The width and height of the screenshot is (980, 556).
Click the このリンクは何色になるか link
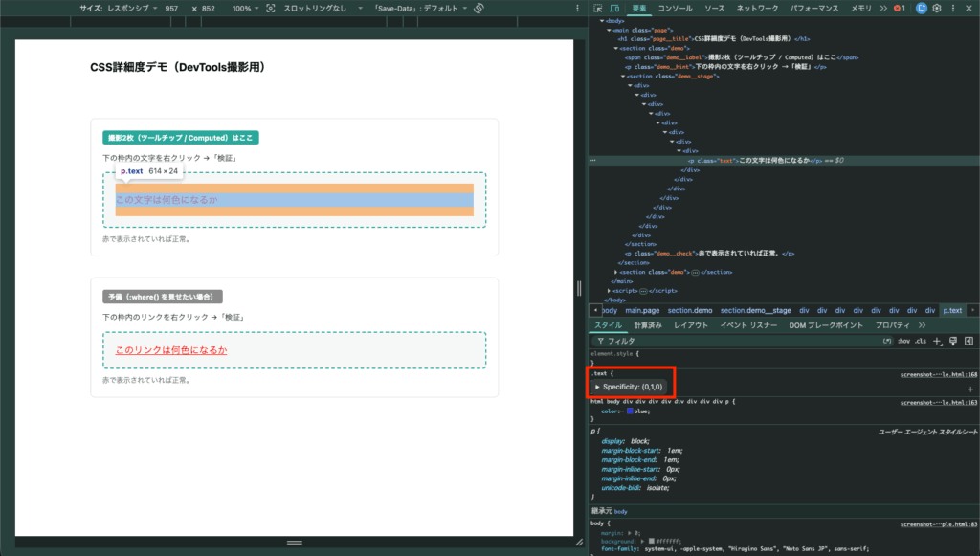pos(171,350)
